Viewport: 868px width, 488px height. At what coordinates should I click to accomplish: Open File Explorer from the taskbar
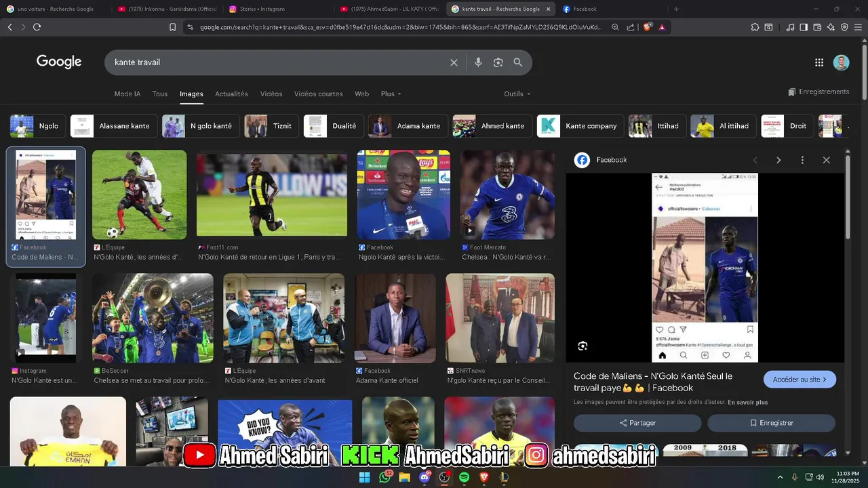tap(405, 477)
